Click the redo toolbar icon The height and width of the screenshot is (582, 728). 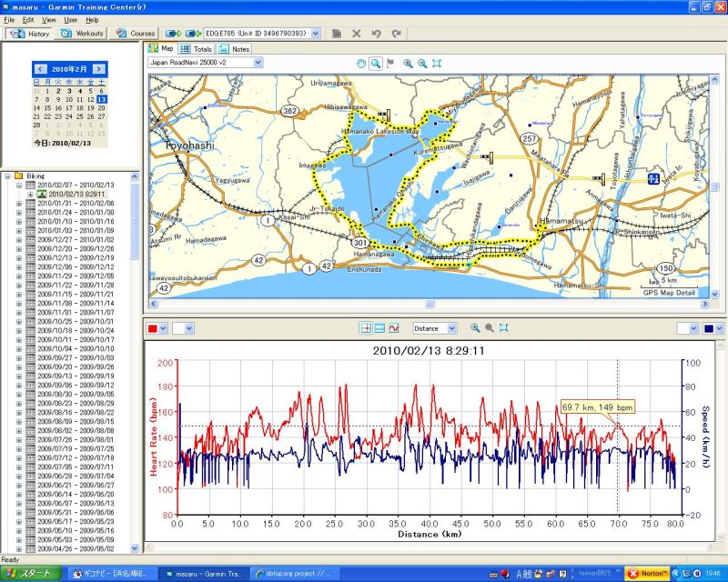396,34
